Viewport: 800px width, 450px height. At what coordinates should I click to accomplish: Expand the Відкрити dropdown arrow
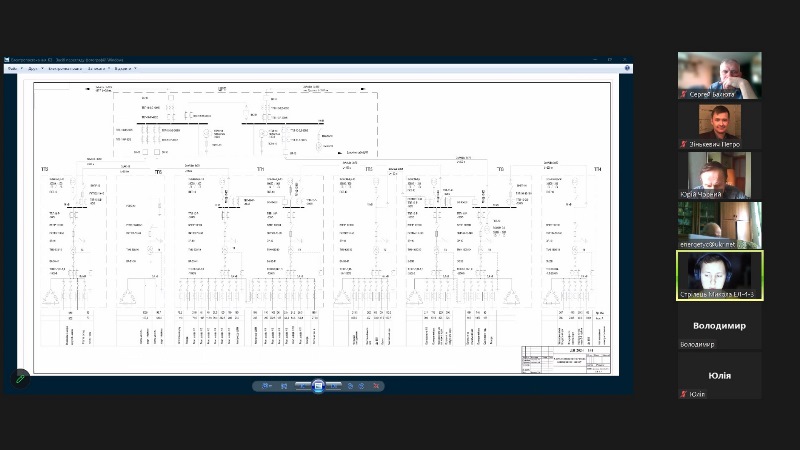click(135, 68)
